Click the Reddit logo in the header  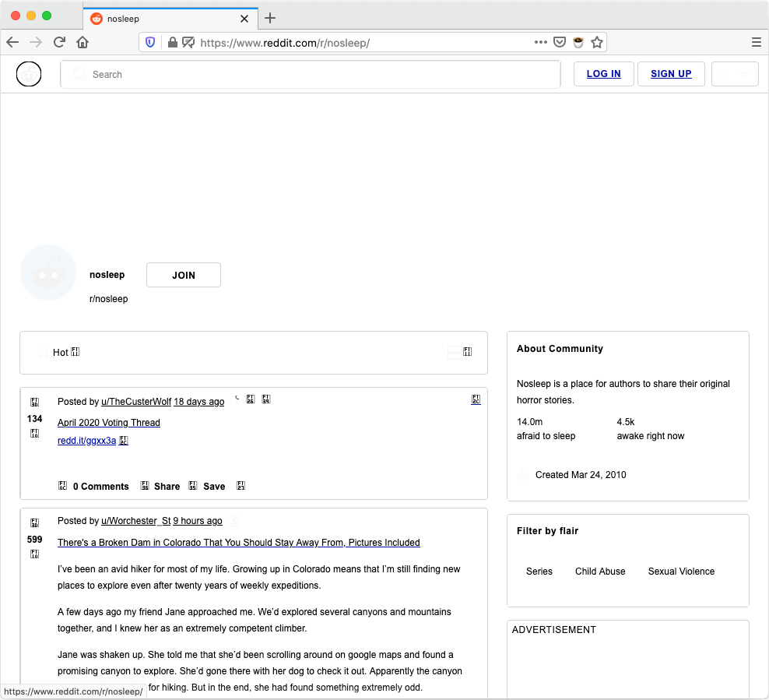pyautogui.click(x=29, y=74)
